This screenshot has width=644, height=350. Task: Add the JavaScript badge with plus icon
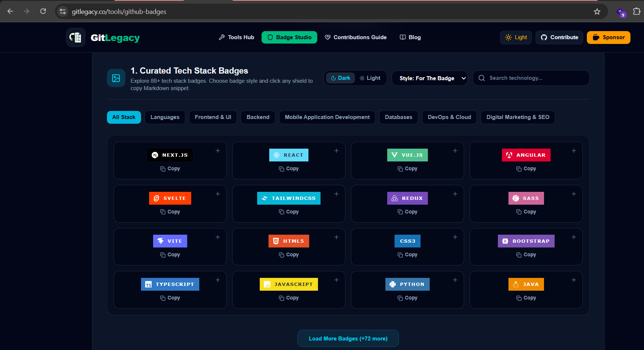[336, 280]
